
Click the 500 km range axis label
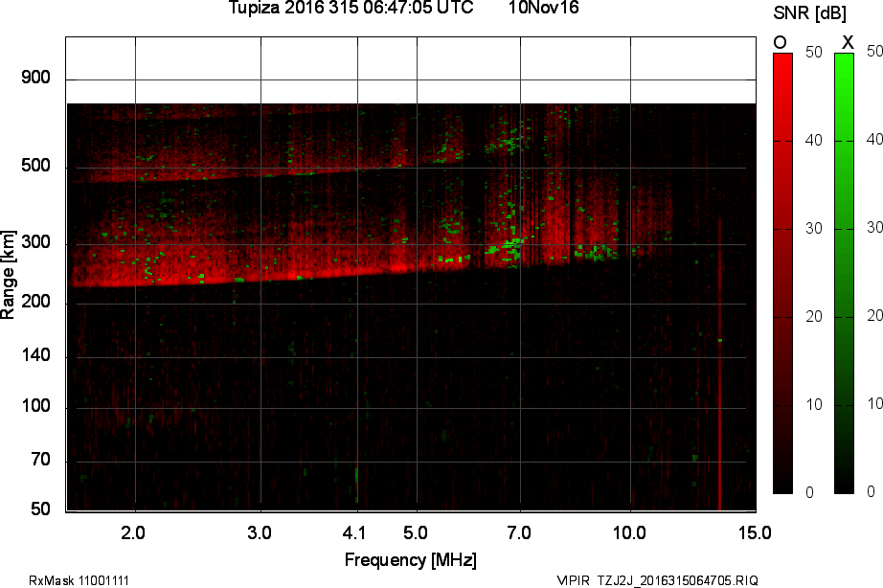[35, 166]
